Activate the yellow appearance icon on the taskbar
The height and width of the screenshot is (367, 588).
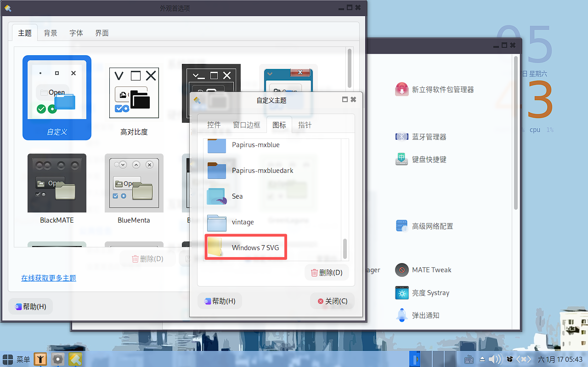click(75, 359)
